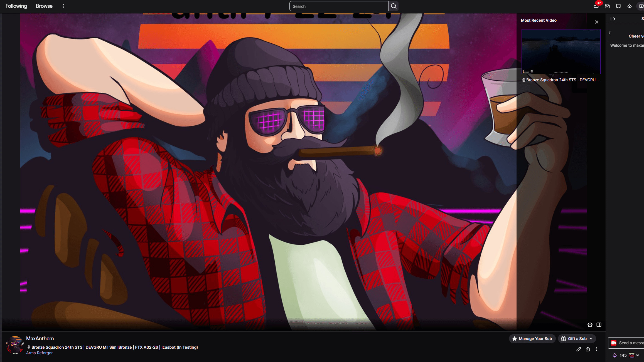The width and height of the screenshot is (644, 362).
Task: Toggle theatre mode icon on player
Action: [599, 325]
